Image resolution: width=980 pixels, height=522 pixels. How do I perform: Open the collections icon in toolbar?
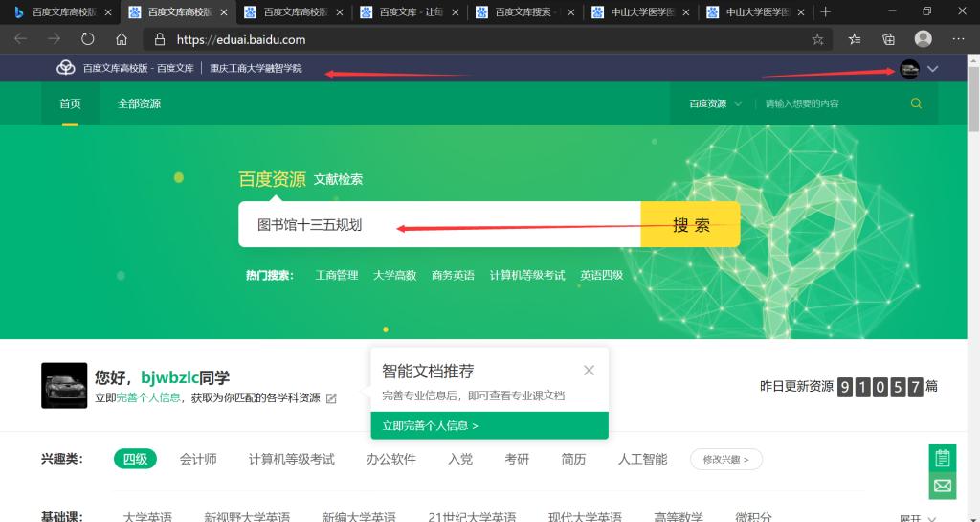(888, 39)
